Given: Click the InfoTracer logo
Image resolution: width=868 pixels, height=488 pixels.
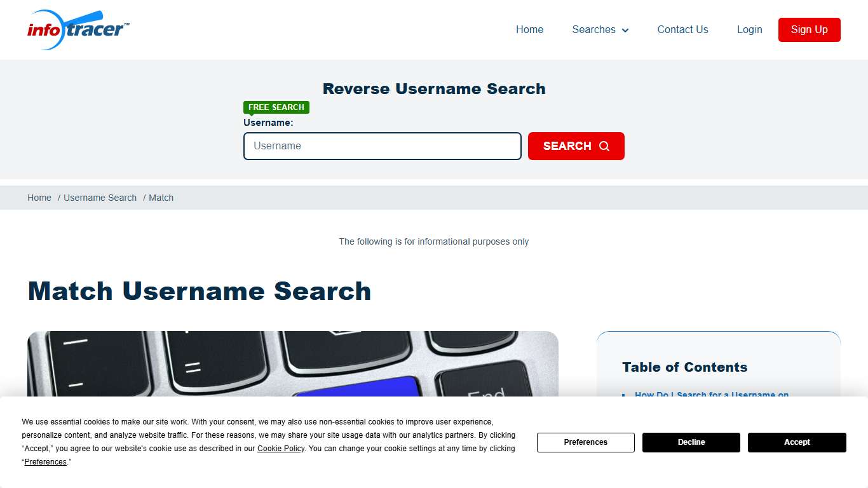Looking at the screenshot, I should click(78, 29).
